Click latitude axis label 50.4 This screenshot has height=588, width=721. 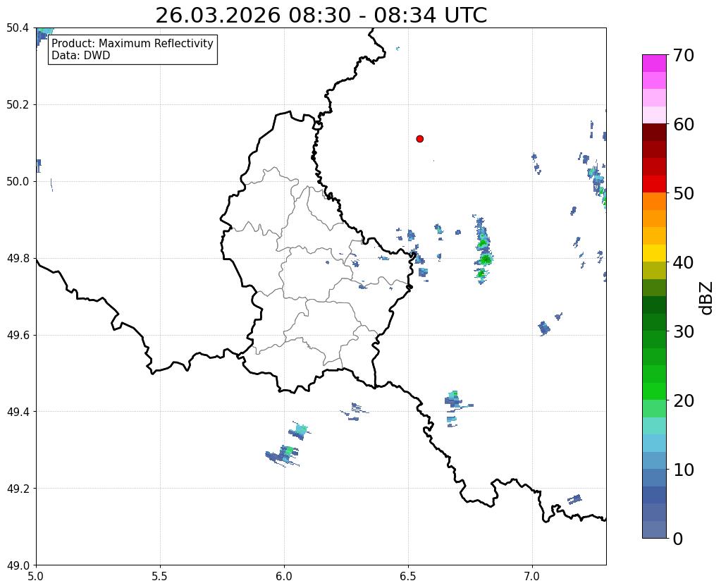[18, 28]
